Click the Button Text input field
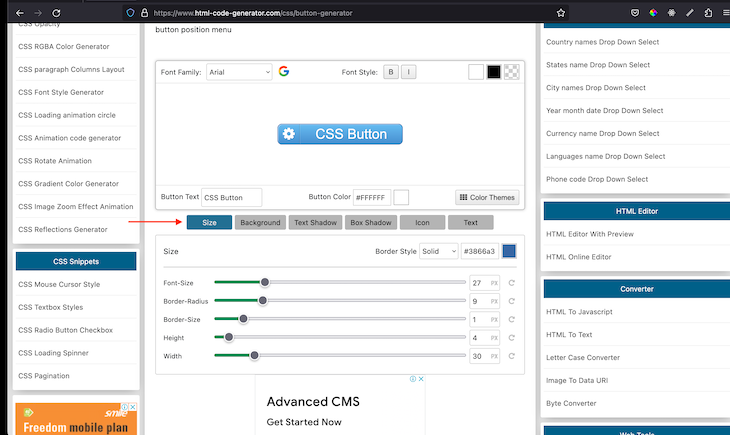 231,198
